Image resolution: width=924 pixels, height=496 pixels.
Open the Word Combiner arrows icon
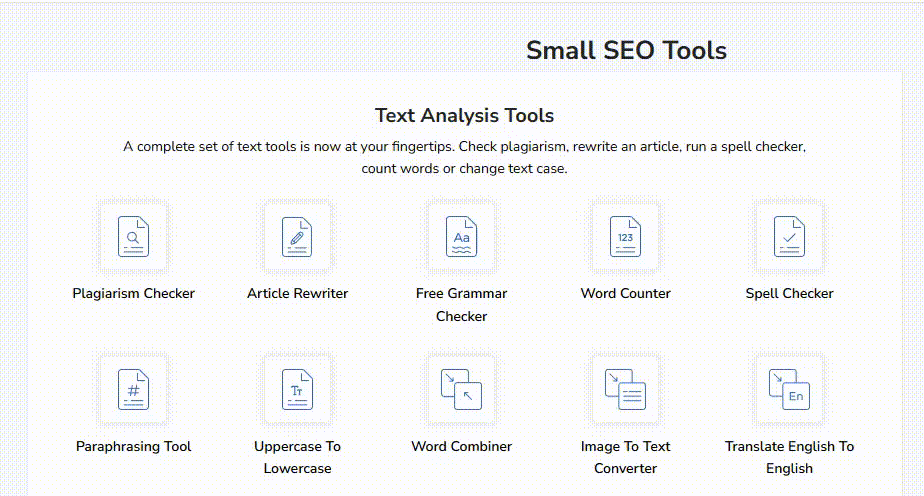point(461,389)
